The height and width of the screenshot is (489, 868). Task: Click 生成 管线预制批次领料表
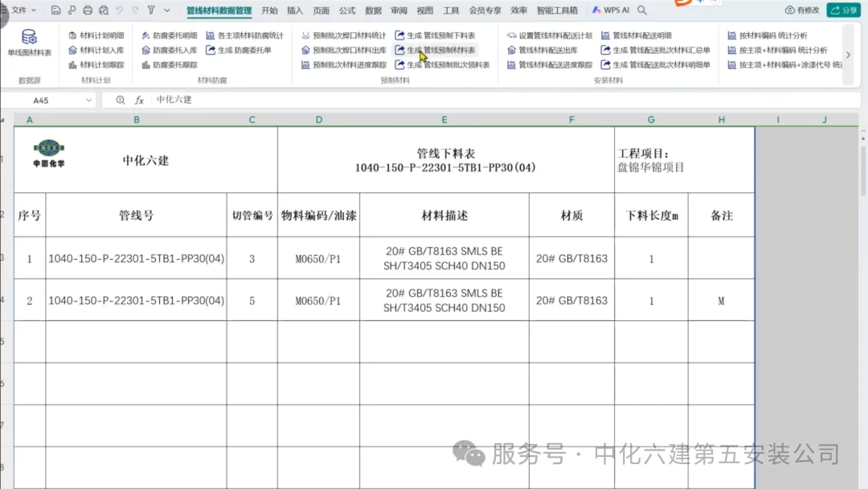(x=442, y=65)
